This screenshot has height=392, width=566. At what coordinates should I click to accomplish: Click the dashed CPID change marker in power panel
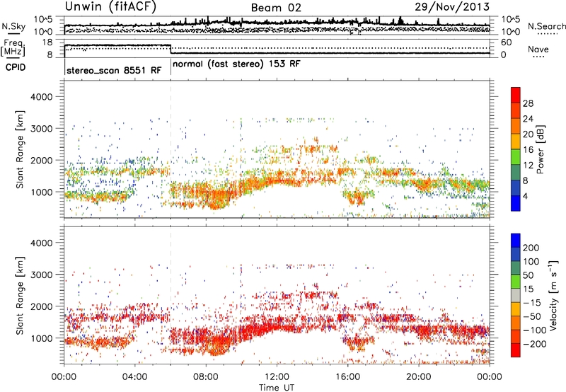coord(171,149)
